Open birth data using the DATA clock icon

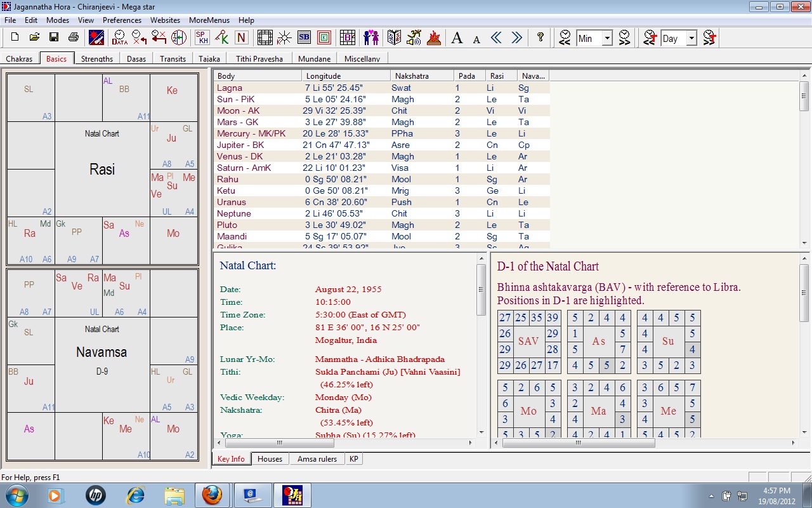[x=119, y=37]
